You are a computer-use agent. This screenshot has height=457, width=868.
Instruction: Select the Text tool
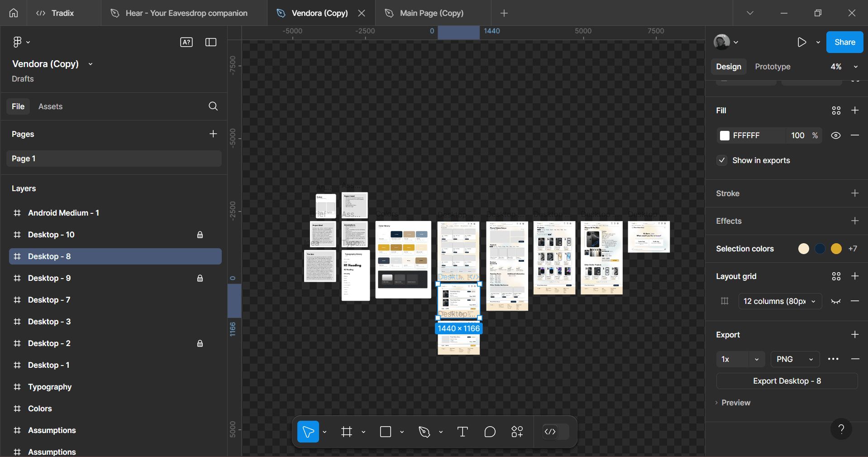(x=463, y=432)
